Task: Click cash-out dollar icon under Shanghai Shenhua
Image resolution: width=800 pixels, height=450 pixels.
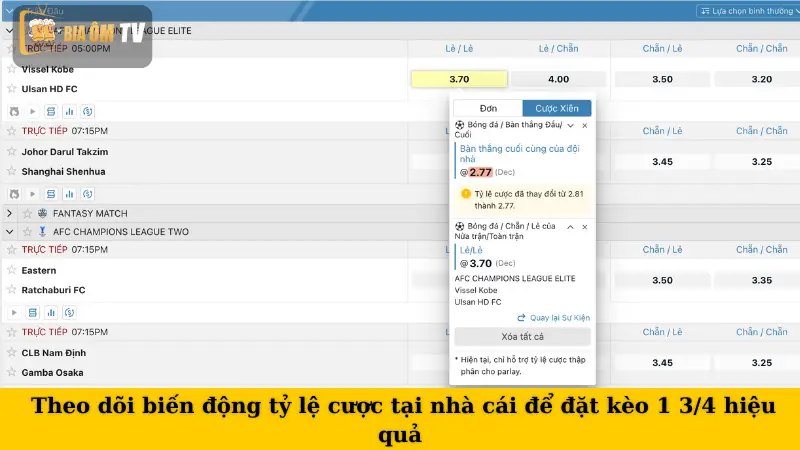Action: coord(88,194)
